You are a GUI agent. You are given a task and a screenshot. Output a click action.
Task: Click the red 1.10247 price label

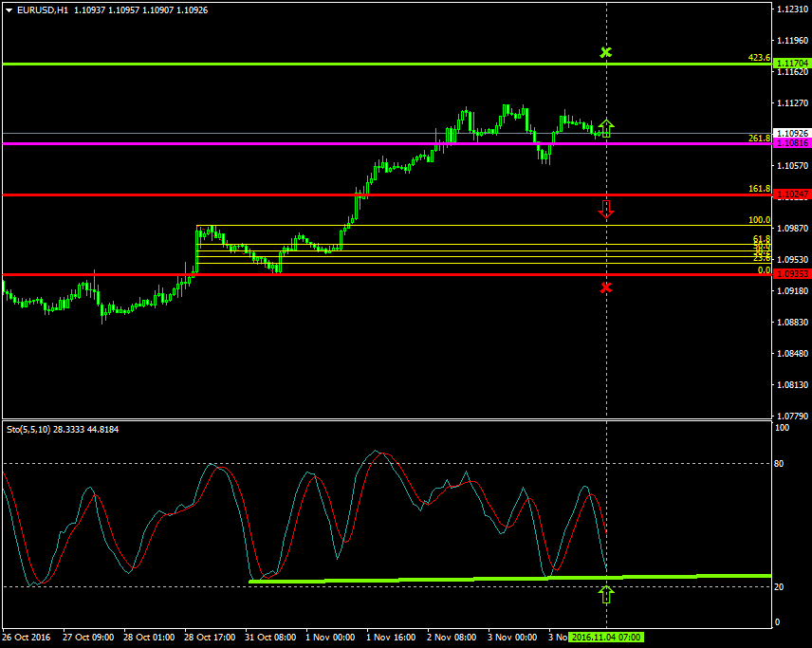[792, 194]
